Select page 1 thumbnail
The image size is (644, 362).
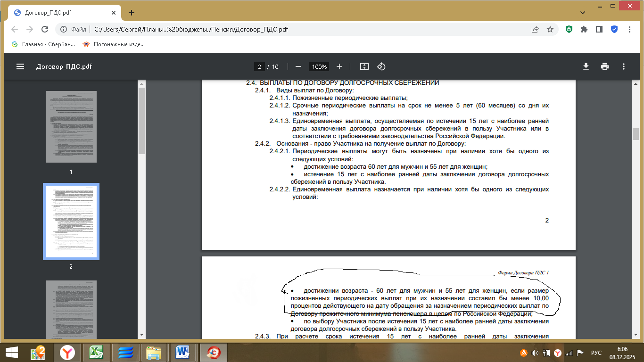(71, 127)
